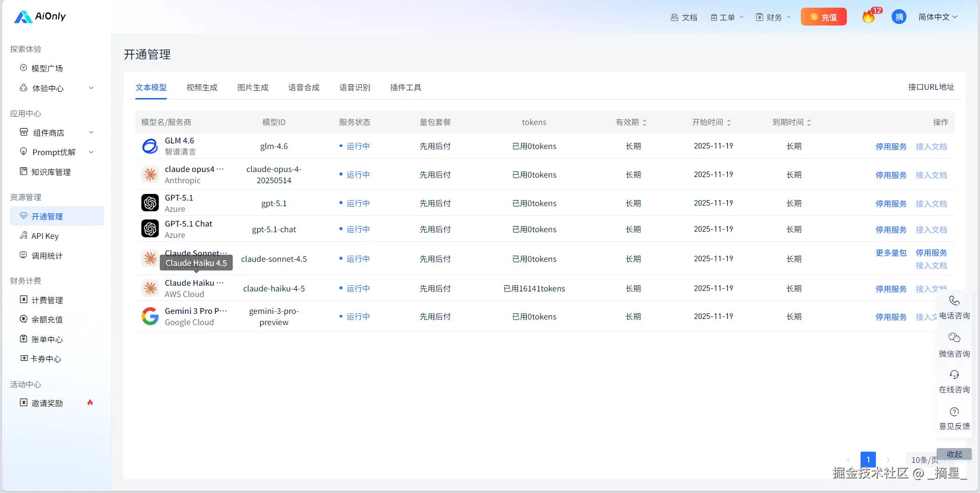Screen dimensions: 980x493
Task: Click the claude-opus-4-20250514 model ID
Action: click(274, 175)
